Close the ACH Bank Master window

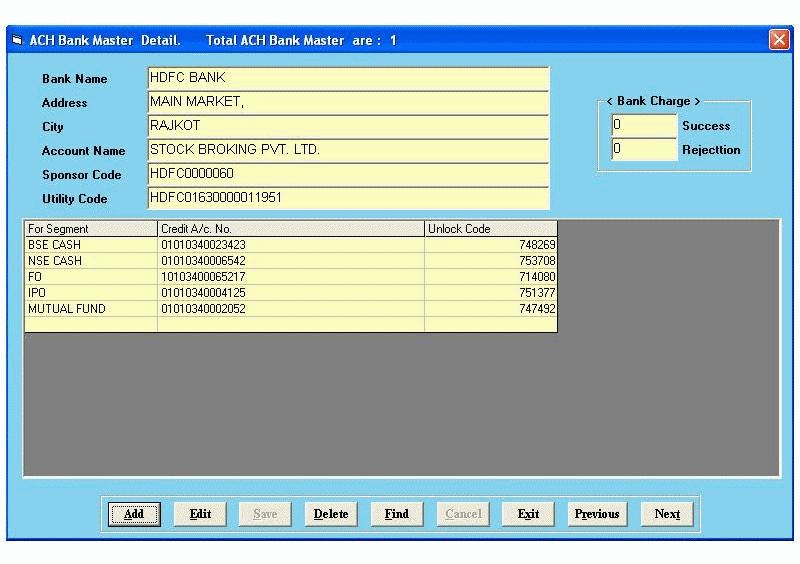(779, 40)
